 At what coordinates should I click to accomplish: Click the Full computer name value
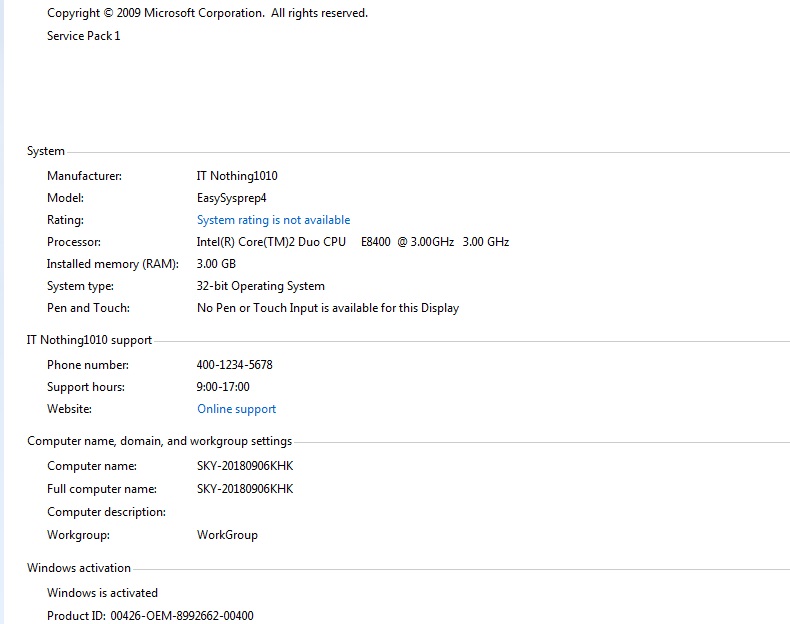coord(244,489)
